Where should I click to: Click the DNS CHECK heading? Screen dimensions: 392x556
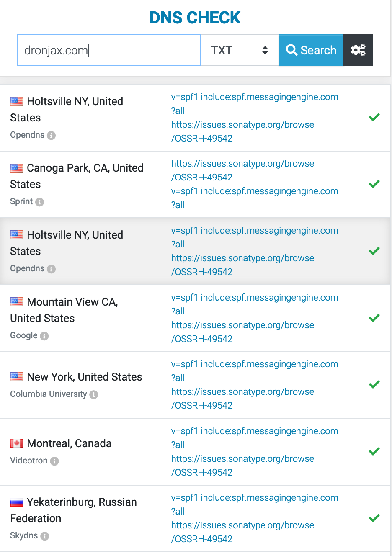point(195,18)
